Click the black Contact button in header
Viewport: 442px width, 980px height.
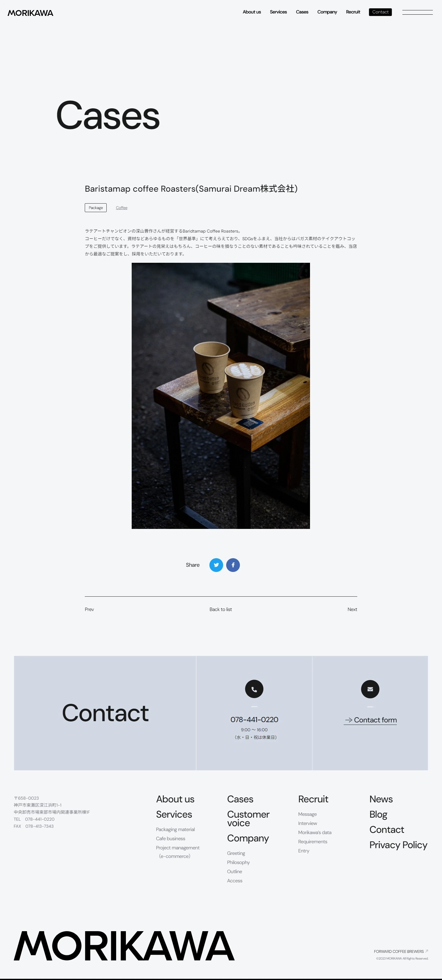[x=380, y=12]
